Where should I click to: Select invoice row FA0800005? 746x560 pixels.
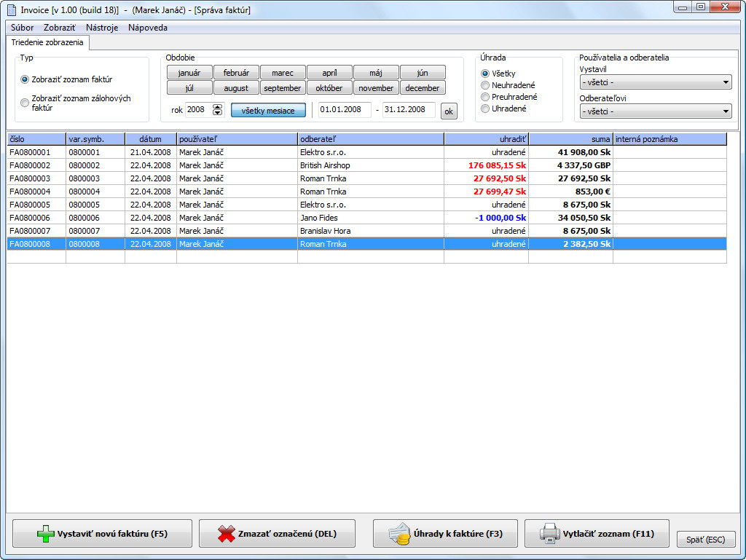(x=366, y=205)
